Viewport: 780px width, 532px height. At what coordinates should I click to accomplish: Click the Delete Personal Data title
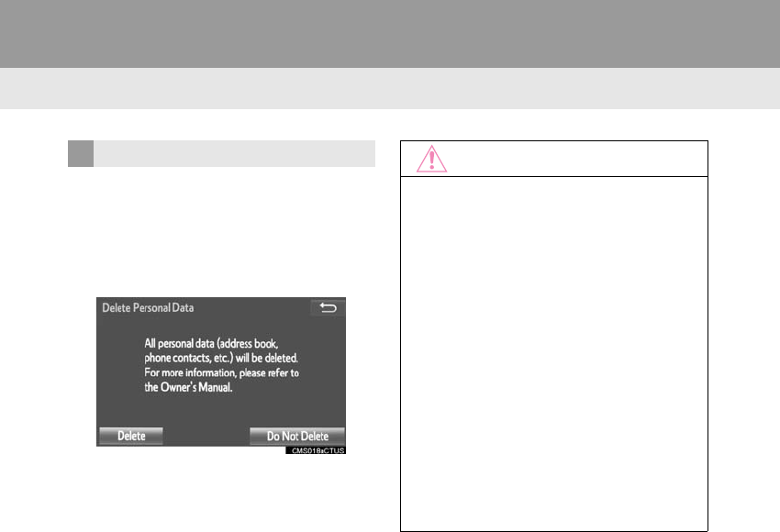(148, 308)
